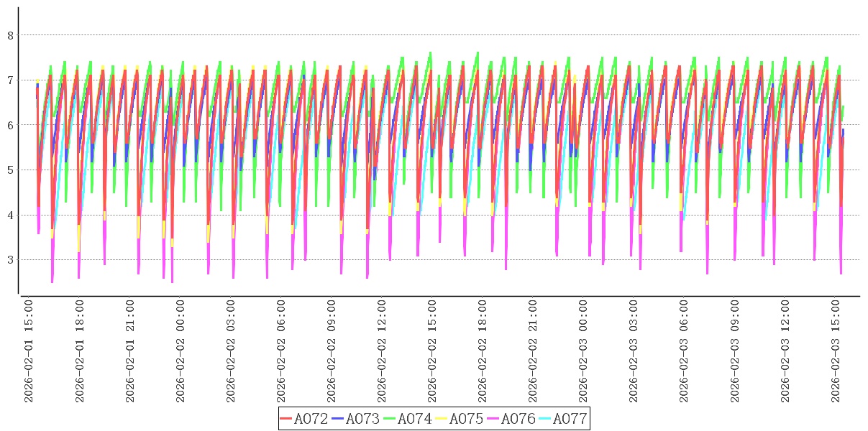868x431 pixels.
Task: Click the y-axis value 7 label
Action: click(x=10, y=80)
